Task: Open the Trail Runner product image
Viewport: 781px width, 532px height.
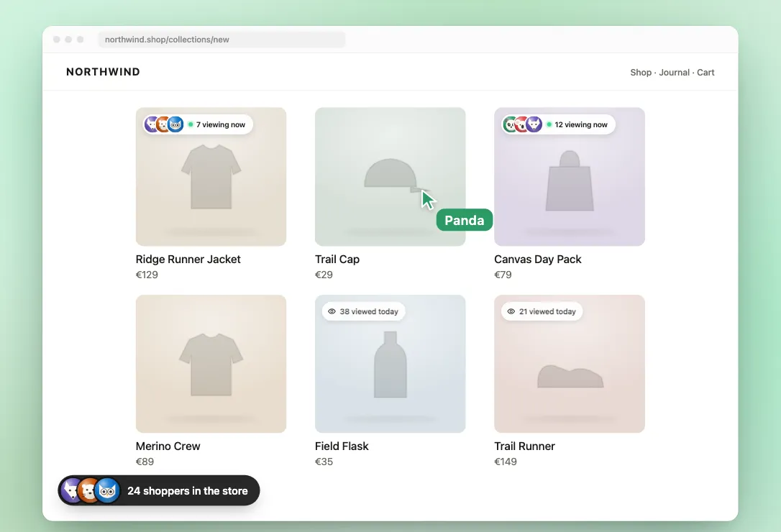Action: point(570,364)
